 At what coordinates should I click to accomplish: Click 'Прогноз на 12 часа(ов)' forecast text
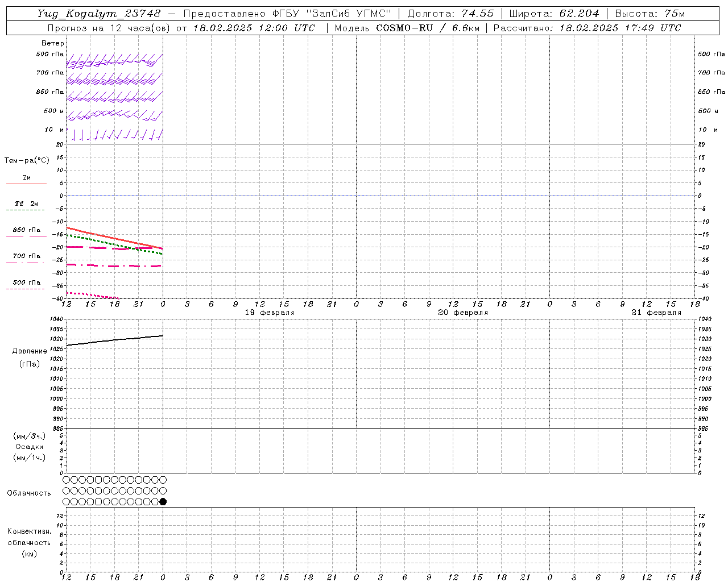coord(108,28)
